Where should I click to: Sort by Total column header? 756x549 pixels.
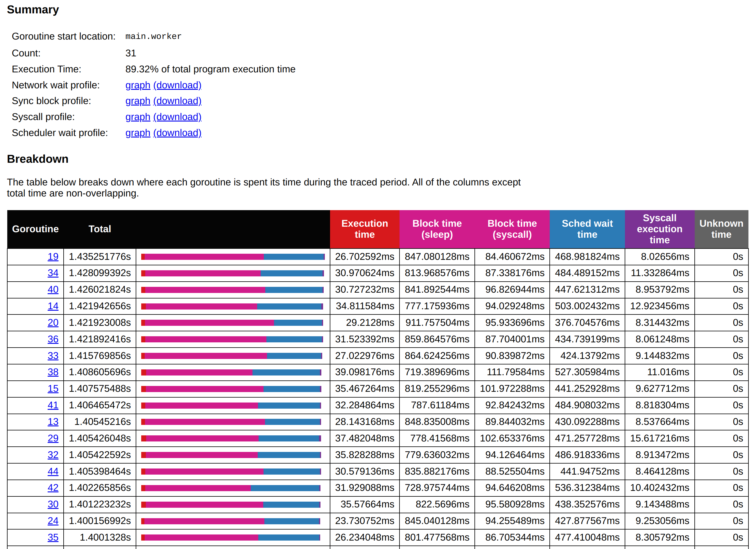[x=99, y=229]
